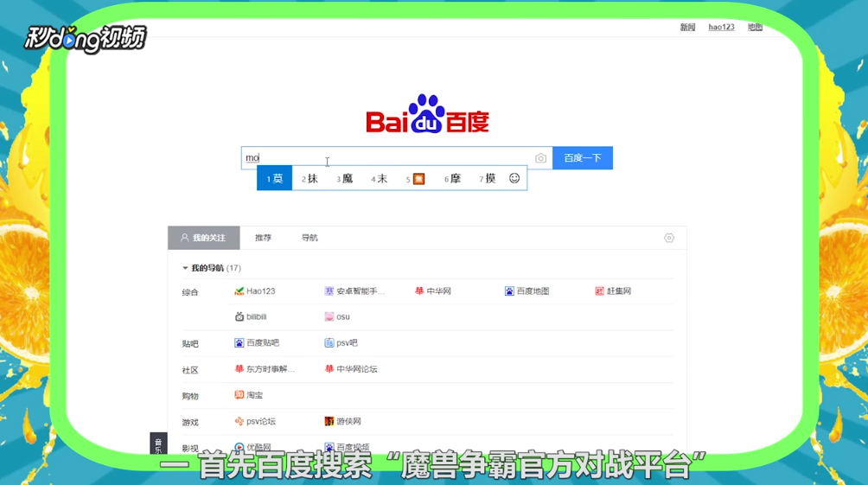
Task: Select IME candidate 3 魔
Action: click(x=344, y=178)
